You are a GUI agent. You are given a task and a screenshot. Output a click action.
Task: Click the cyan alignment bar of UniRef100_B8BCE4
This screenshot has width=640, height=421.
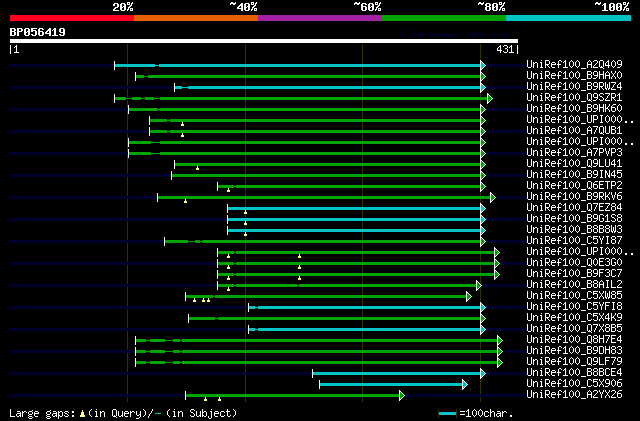pyautogui.click(x=397, y=374)
